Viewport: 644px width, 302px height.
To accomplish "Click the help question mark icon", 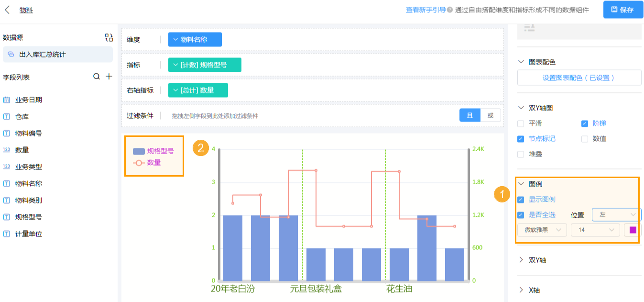I will point(449,10).
